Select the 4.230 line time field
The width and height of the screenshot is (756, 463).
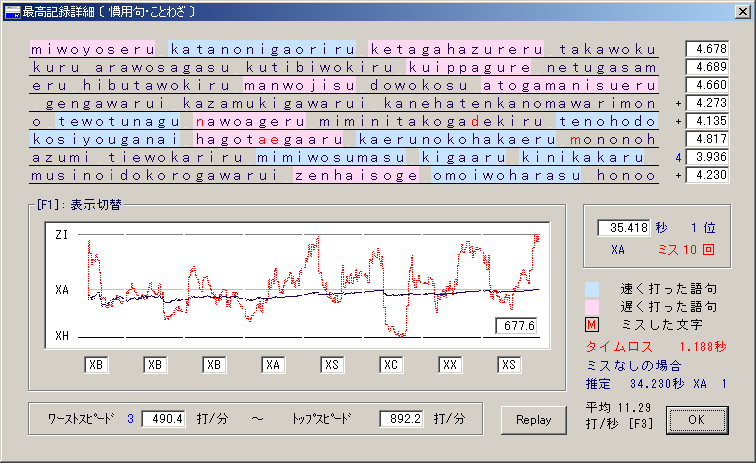coord(707,175)
